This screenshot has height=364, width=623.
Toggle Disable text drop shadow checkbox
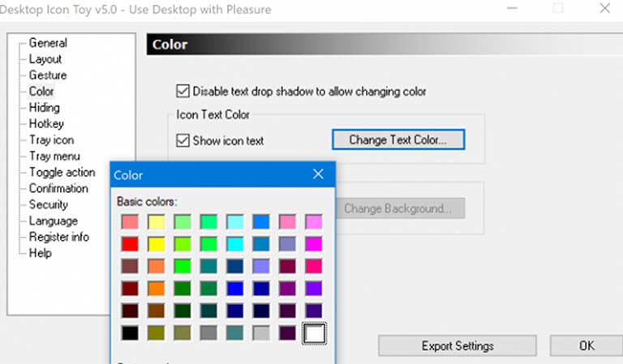click(x=182, y=91)
